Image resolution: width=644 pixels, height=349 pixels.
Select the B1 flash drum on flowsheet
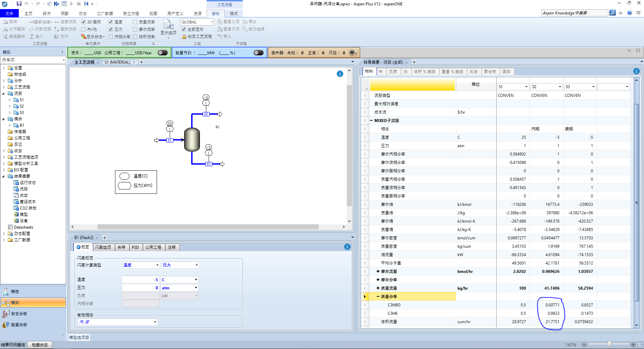(192, 139)
